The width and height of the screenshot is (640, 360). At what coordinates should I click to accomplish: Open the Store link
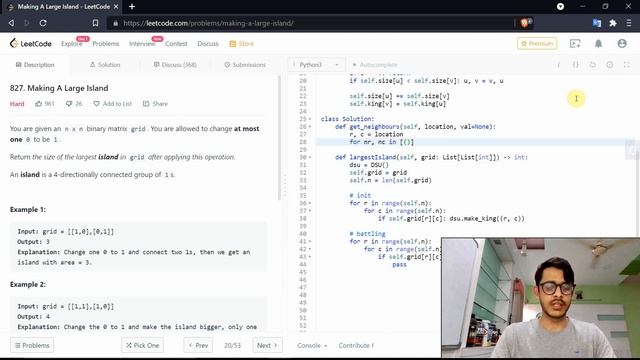242,44
